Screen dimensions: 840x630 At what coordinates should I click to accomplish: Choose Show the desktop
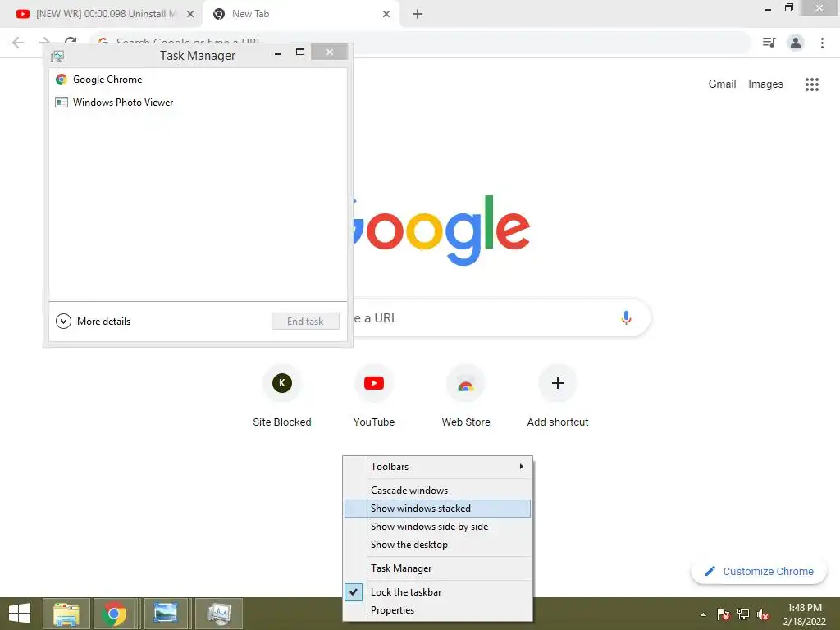click(x=438, y=545)
